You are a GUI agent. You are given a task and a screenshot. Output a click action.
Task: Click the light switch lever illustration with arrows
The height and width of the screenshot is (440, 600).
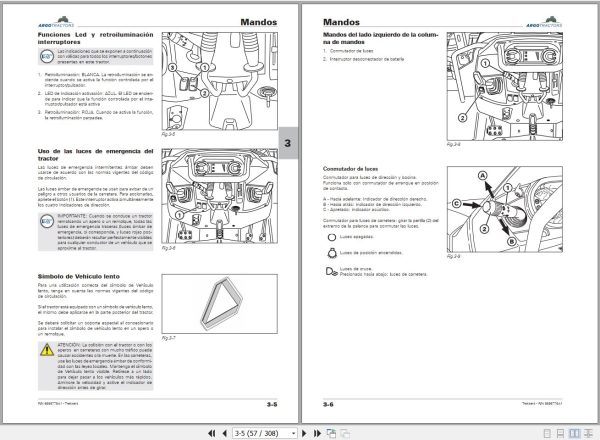(x=505, y=209)
